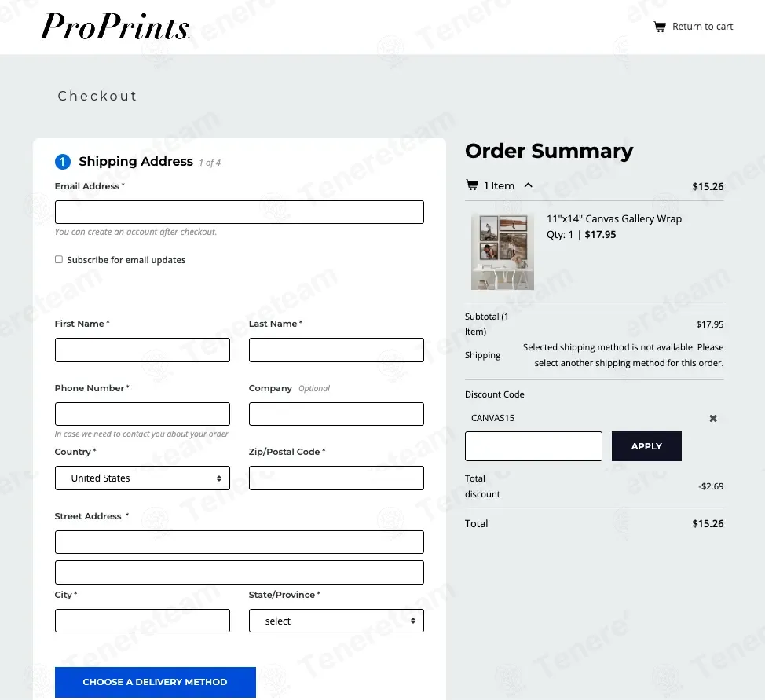Image resolution: width=765 pixels, height=700 pixels.
Task: Click Choose a Delivery Method button
Action: [x=156, y=682]
